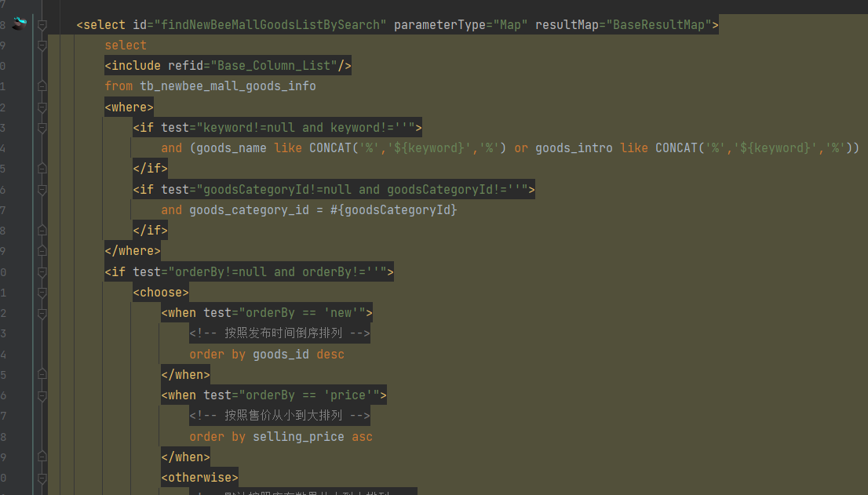Click comment 按照发布时间倒序排列
This screenshot has width=868, height=495.
tap(283, 333)
